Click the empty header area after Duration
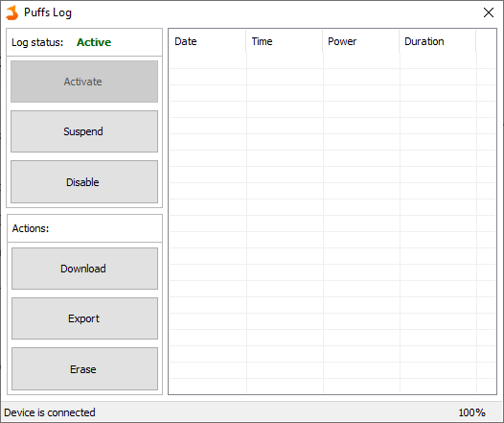Viewport: 504px width, 423px height. (486, 41)
